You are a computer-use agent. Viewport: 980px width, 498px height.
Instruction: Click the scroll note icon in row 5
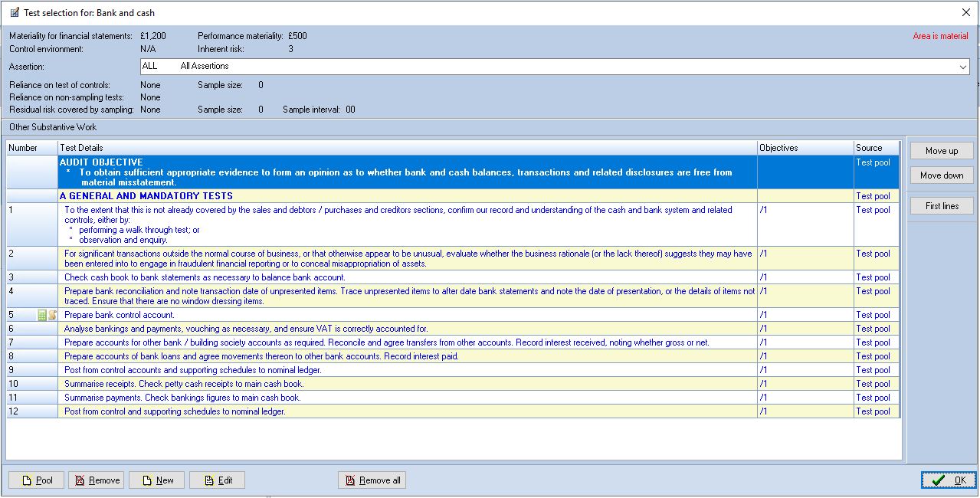(x=52, y=315)
